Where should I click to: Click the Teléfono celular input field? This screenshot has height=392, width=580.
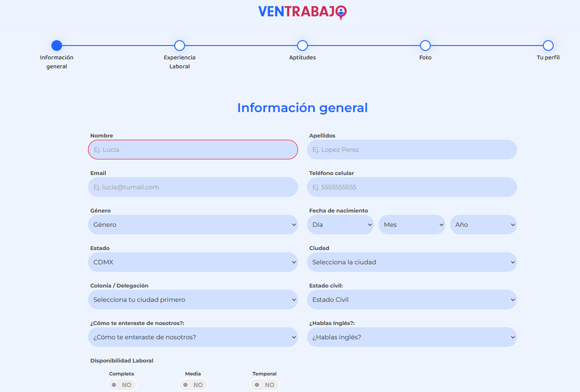tap(412, 187)
